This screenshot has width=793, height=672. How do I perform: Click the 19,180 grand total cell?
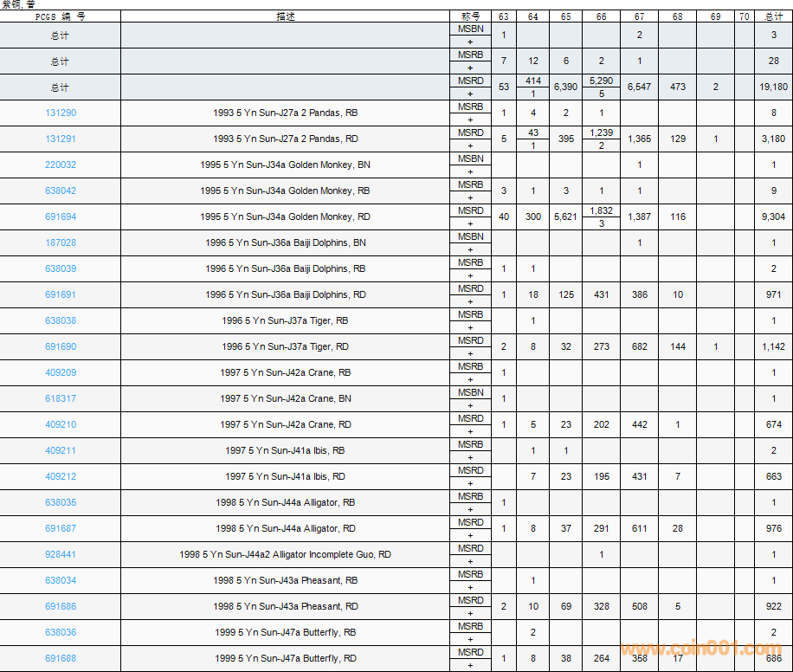point(774,87)
